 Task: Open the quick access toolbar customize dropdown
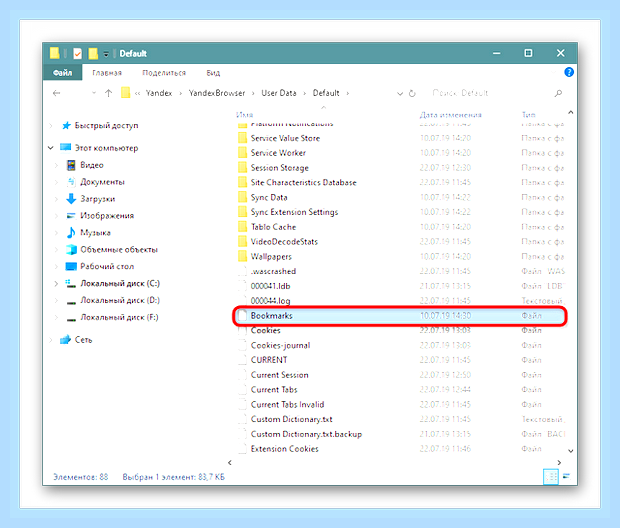coord(106,54)
